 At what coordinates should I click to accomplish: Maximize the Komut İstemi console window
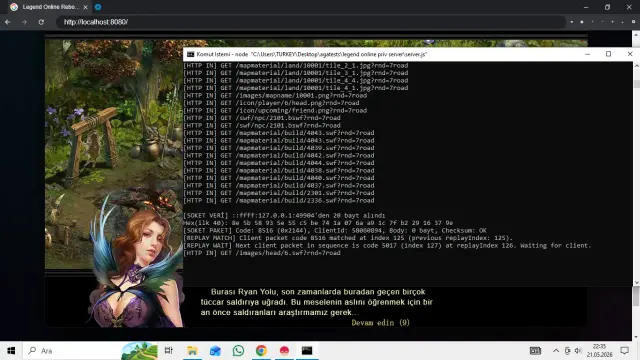coord(608,54)
